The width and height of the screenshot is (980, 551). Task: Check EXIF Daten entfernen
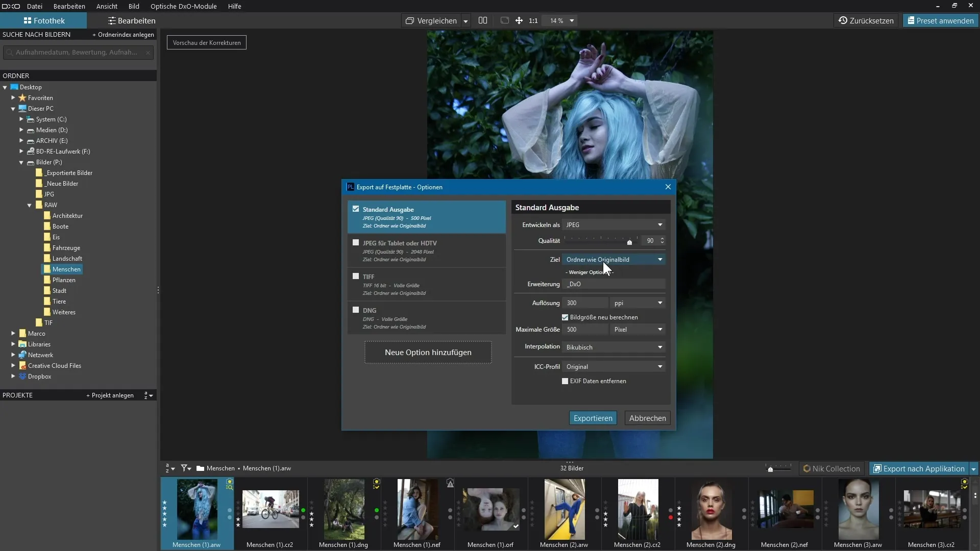(565, 381)
